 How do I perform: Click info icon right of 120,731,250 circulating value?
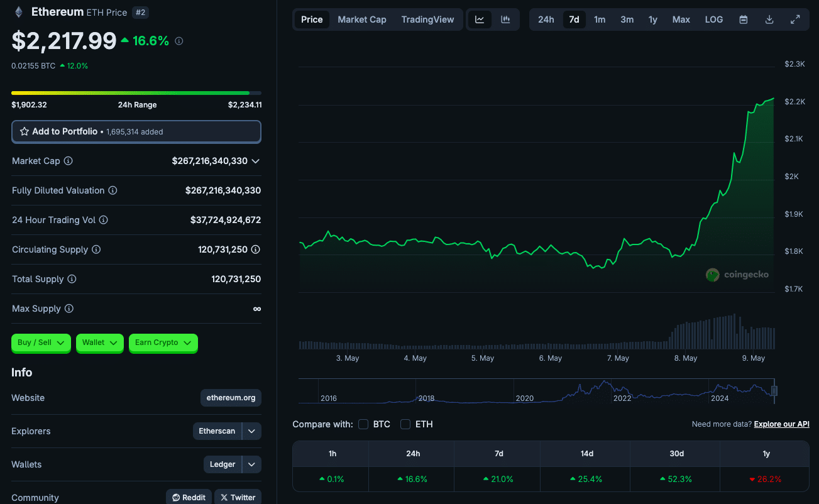[256, 249]
